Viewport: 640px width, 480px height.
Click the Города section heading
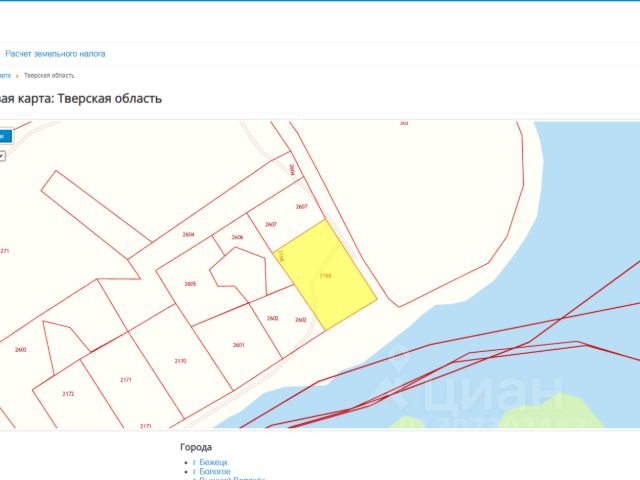[196, 447]
